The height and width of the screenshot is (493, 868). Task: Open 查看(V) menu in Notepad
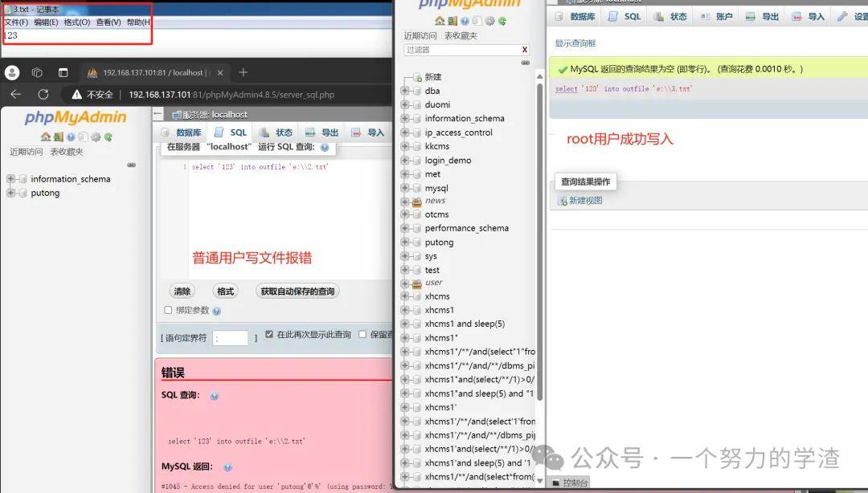tap(108, 22)
